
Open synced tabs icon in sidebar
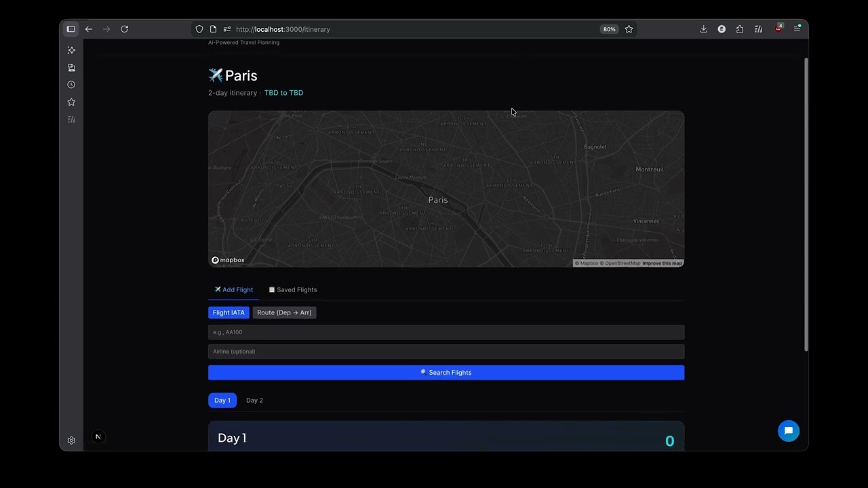[71, 68]
